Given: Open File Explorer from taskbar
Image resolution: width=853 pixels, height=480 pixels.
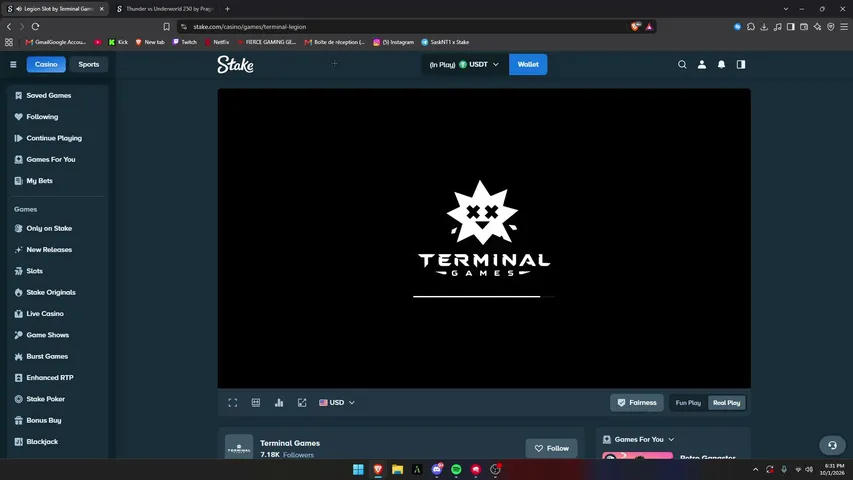Looking at the screenshot, I should (x=398, y=469).
